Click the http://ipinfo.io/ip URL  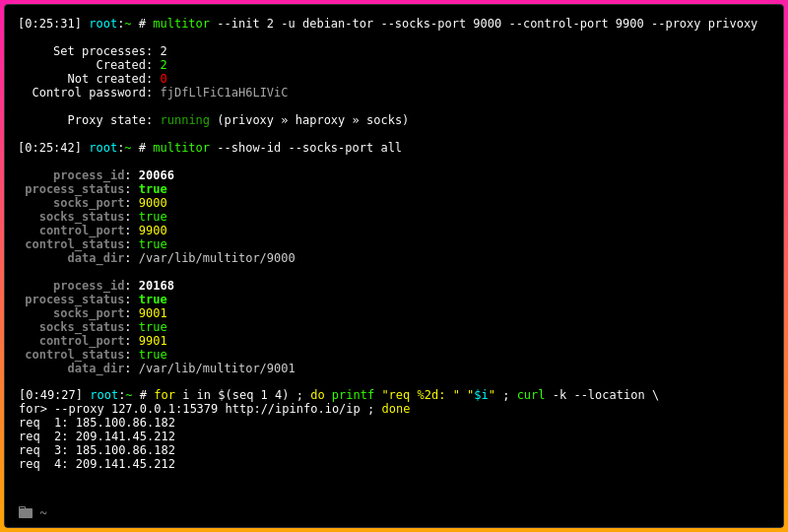click(x=293, y=408)
